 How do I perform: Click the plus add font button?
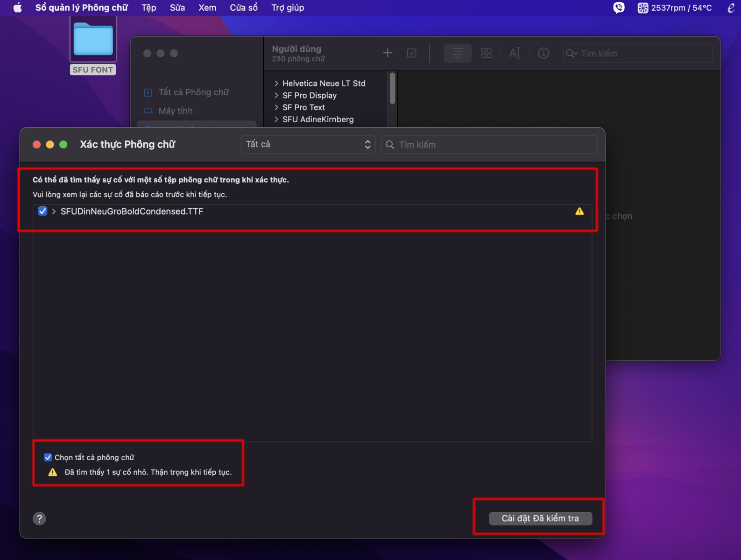click(388, 53)
